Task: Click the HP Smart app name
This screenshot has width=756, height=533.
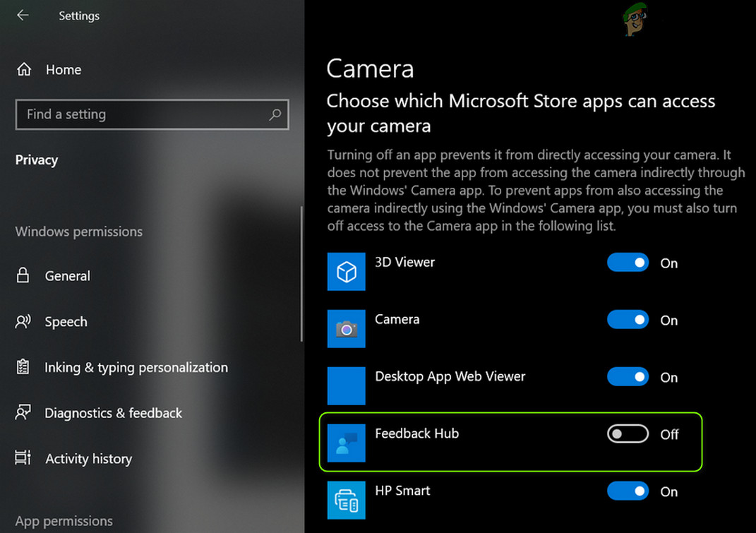Action: pyautogui.click(x=402, y=491)
